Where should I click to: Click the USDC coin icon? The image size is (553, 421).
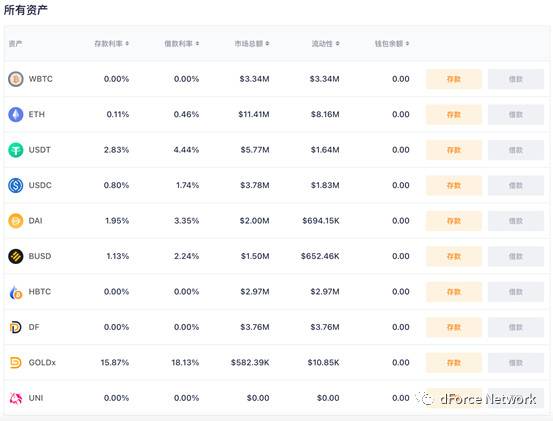click(x=16, y=185)
